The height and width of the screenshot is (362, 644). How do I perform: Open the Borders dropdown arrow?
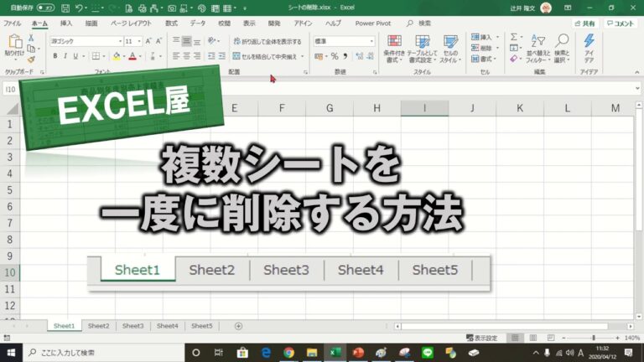(x=104, y=56)
